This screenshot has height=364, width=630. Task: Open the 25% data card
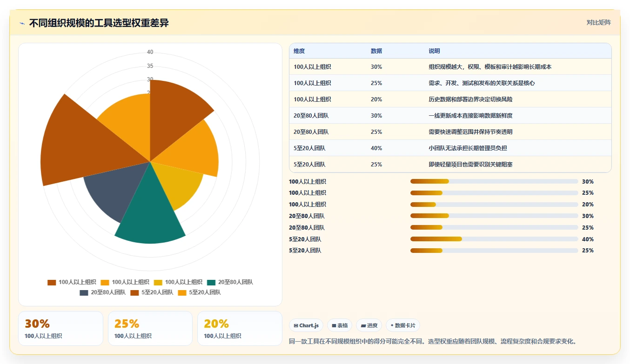150,329
